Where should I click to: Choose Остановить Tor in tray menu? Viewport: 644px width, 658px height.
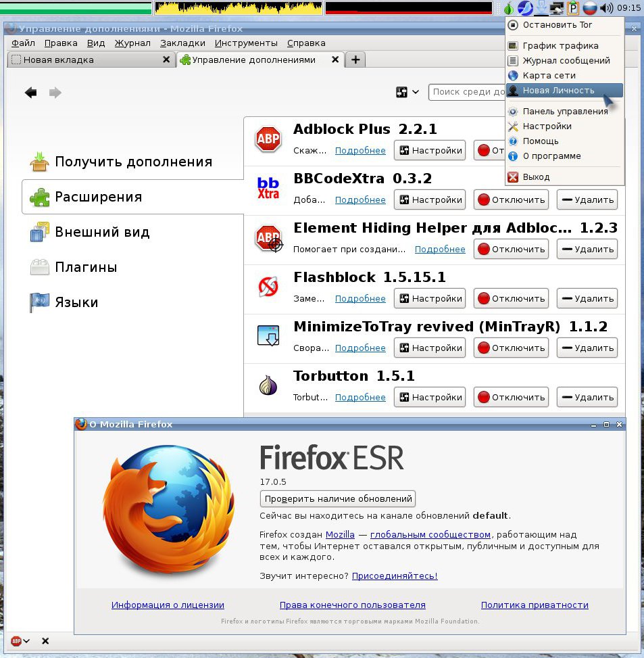tap(565, 25)
